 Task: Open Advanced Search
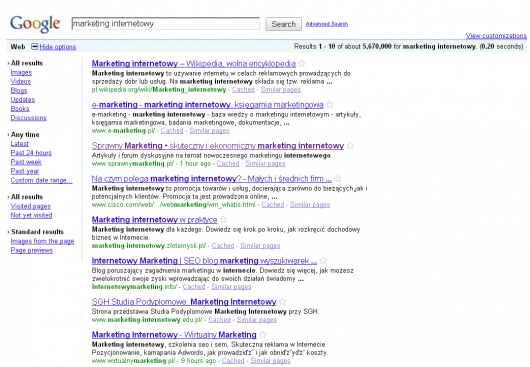pos(327,24)
